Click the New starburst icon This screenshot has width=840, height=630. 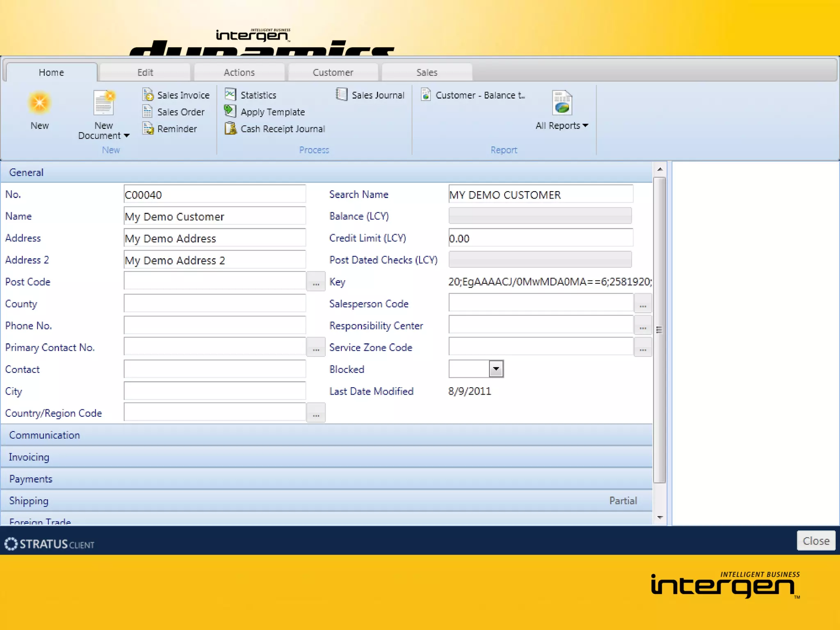(39, 103)
